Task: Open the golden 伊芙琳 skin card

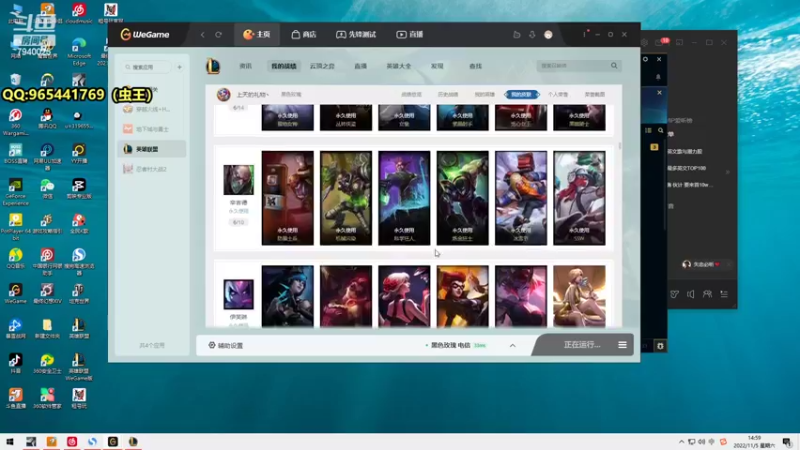Action: (579, 296)
